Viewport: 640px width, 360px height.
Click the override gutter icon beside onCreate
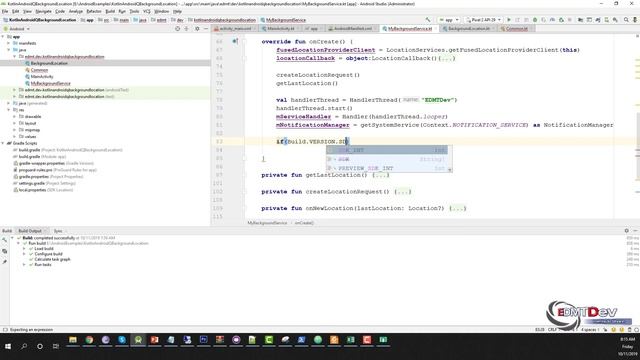235,41
